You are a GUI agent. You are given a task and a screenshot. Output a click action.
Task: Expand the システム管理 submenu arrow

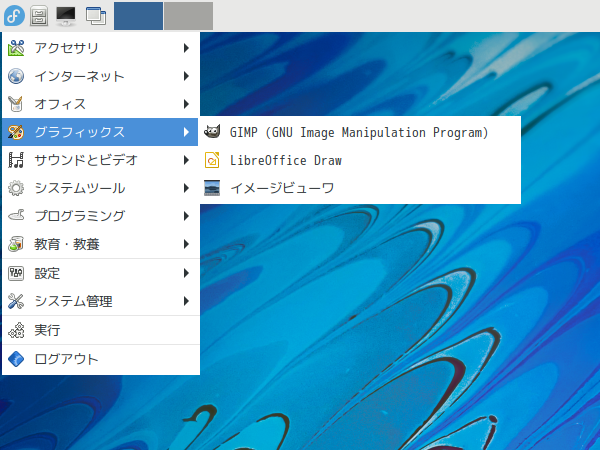pyautogui.click(x=186, y=301)
